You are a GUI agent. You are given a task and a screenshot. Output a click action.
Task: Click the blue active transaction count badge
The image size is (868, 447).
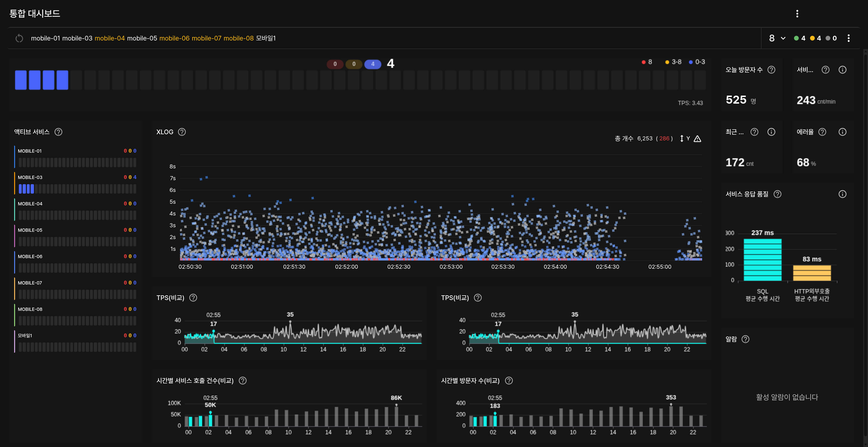pyautogui.click(x=372, y=64)
